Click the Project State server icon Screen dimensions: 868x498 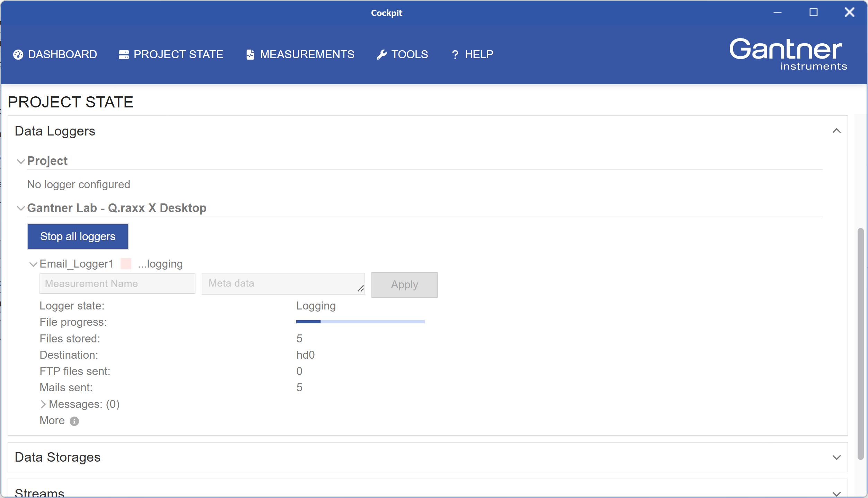[x=124, y=54]
